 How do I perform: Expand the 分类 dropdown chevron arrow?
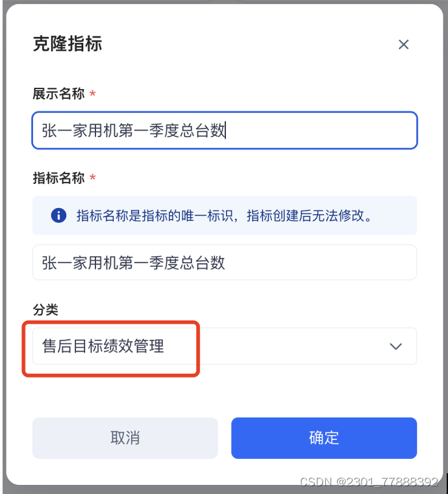(x=395, y=346)
